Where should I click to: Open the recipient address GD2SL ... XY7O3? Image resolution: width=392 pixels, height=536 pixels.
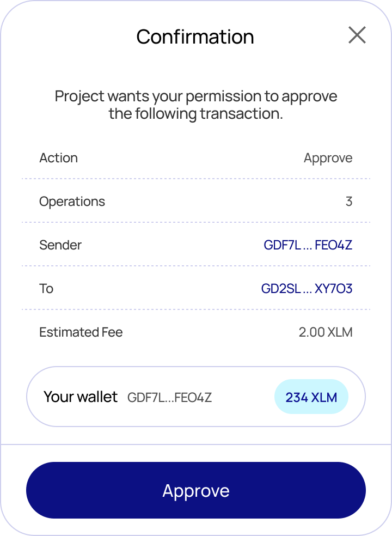(x=307, y=289)
